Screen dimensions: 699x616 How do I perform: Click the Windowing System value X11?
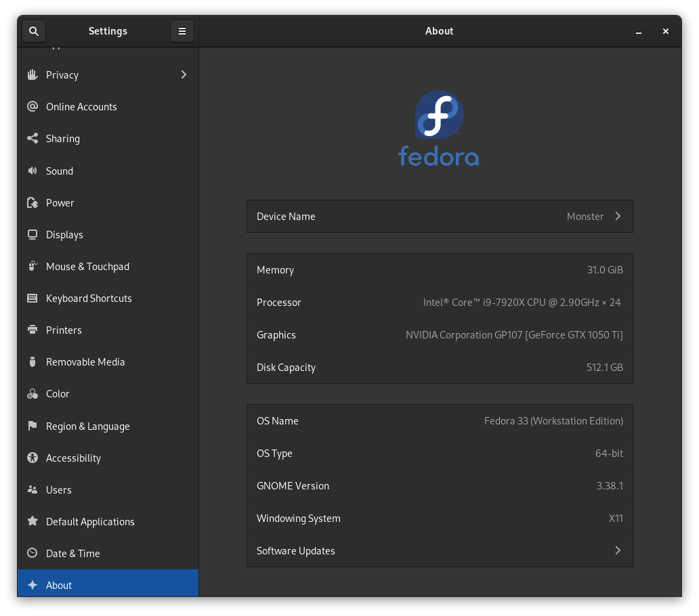pos(616,519)
